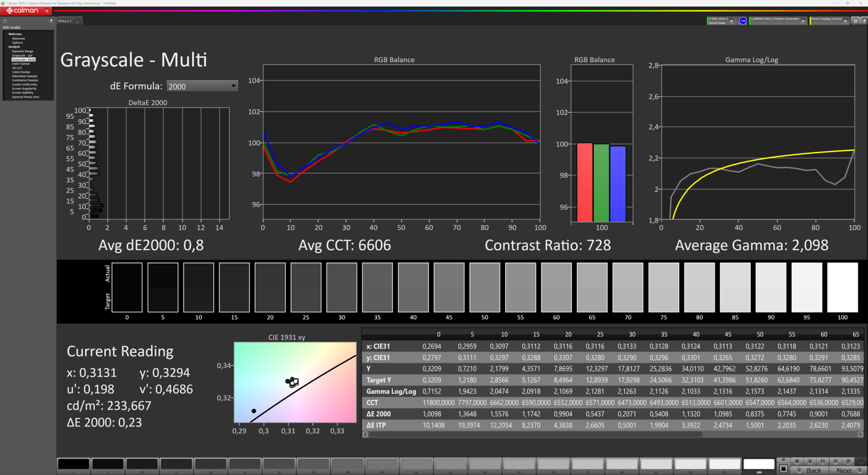This screenshot has width=868, height=475.
Task: Collapse the sidebar with the left arrow icon
Action: coord(51,21)
